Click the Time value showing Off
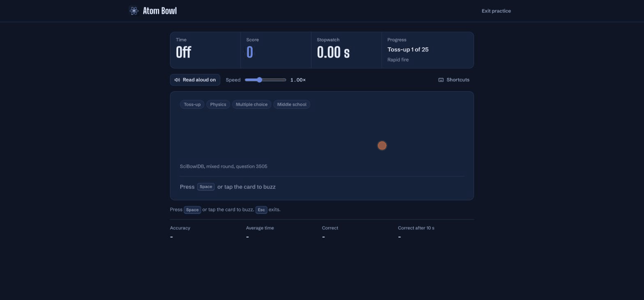Image resolution: width=644 pixels, height=300 pixels. 184,52
